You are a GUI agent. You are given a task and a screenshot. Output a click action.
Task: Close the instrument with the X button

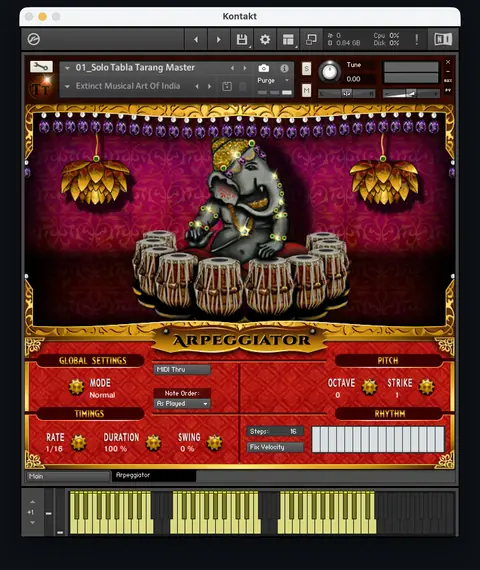click(448, 62)
